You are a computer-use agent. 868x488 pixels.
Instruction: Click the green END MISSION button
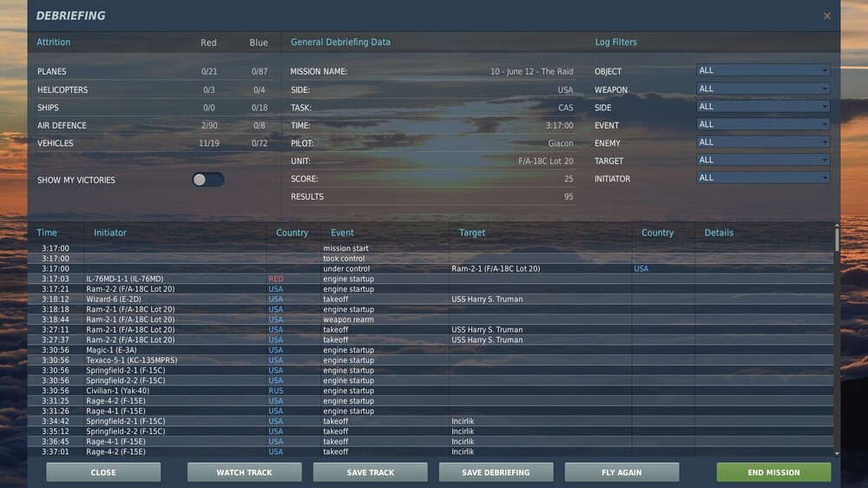point(773,472)
